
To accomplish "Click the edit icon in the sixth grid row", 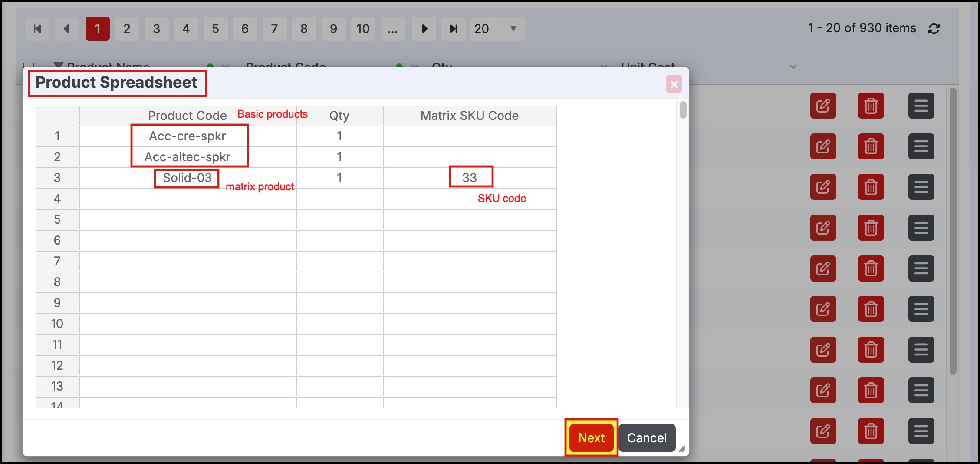I will coord(823,309).
